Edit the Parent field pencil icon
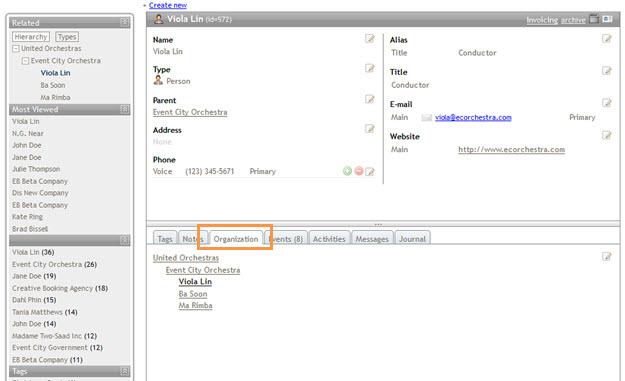The image size is (625, 381). coord(370,99)
